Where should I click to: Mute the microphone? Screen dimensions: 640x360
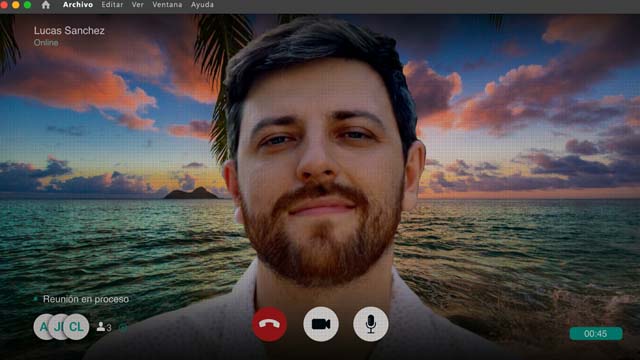tap(371, 324)
